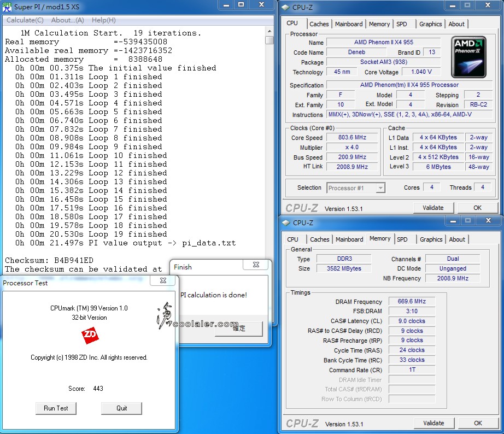The height and width of the screenshot is (434, 504).
Task: Open the About...(A) menu in Super PI
Action: click(67, 20)
